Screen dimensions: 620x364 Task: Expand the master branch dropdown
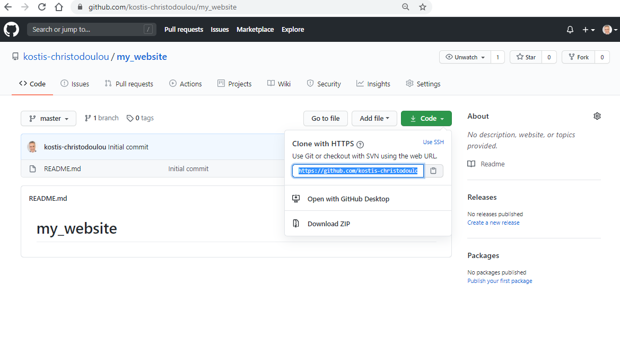(49, 119)
